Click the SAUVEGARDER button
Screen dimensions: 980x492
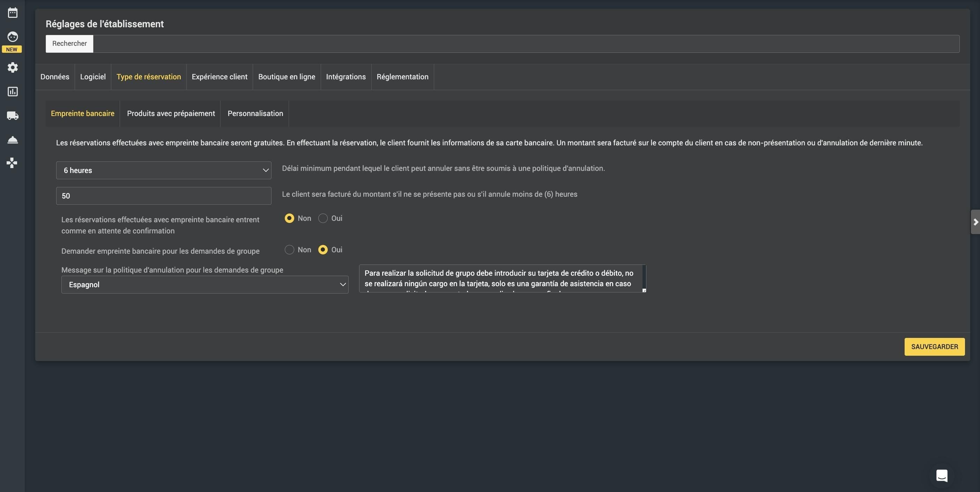934,347
